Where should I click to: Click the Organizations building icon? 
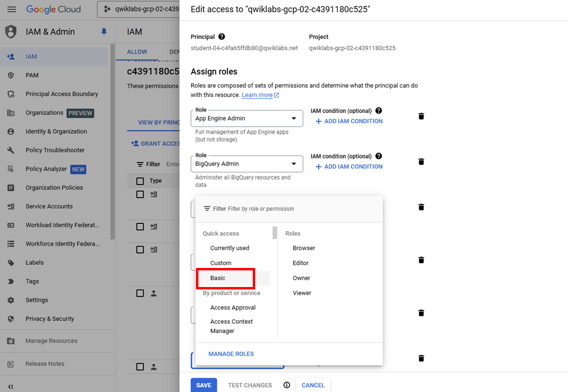(x=11, y=113)
